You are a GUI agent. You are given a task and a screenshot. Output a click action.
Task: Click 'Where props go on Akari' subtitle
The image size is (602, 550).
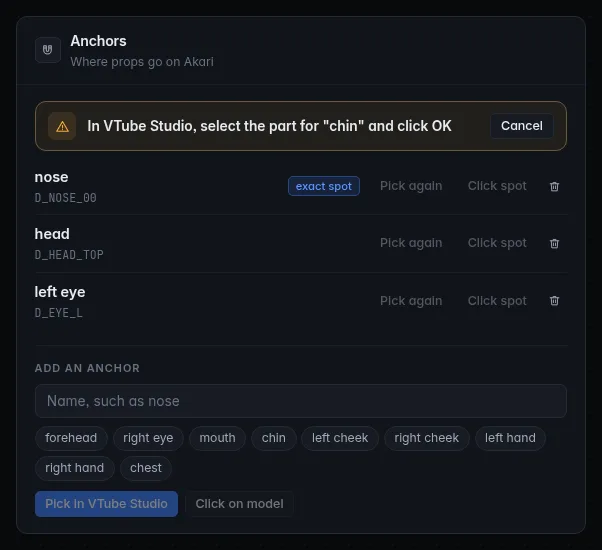pos(142,62)
